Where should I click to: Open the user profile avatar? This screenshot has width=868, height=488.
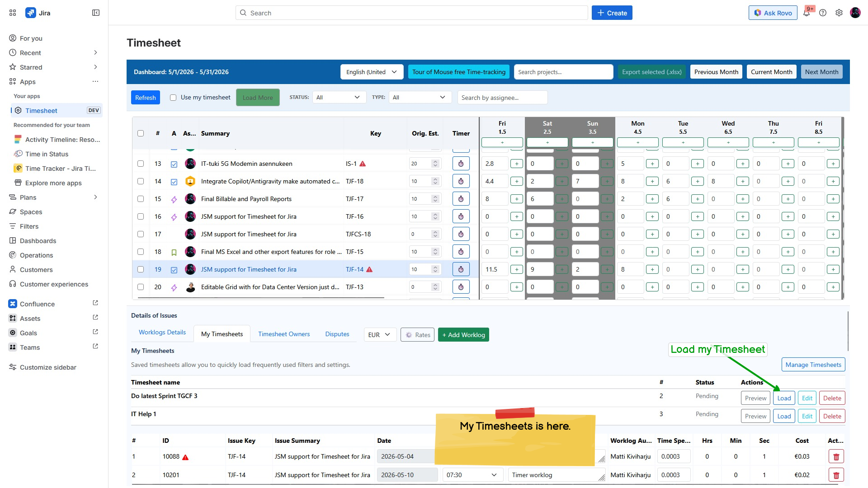coord(855,13)
